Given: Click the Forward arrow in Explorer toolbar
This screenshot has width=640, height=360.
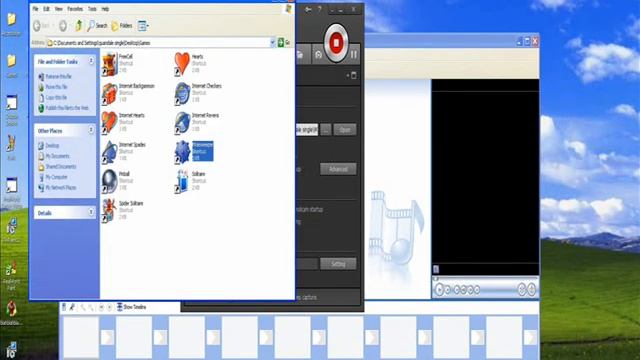Looking at the screenshot, I should (63, 26).
